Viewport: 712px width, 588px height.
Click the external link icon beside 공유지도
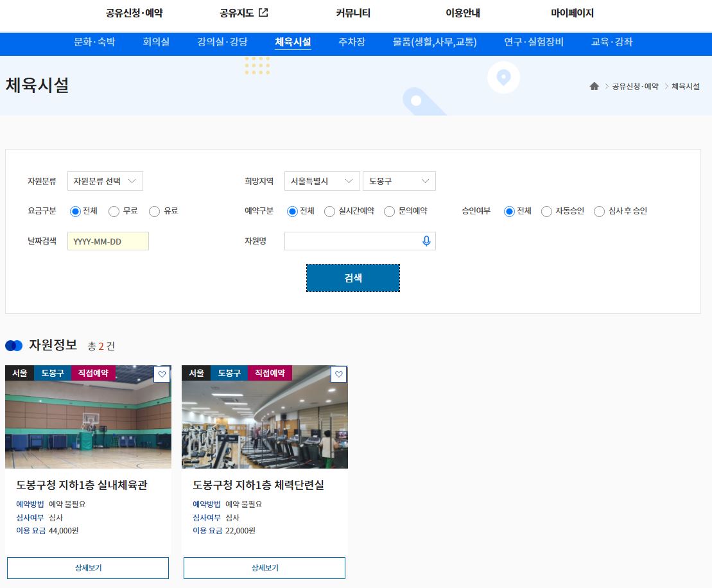pyautogui.click(x=263, y=13)
